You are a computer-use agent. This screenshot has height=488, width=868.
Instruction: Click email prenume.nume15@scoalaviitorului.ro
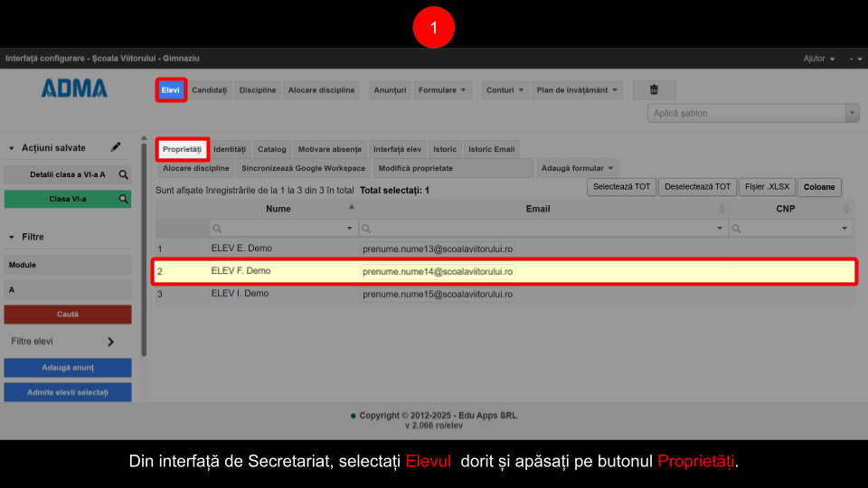(438, 295)
